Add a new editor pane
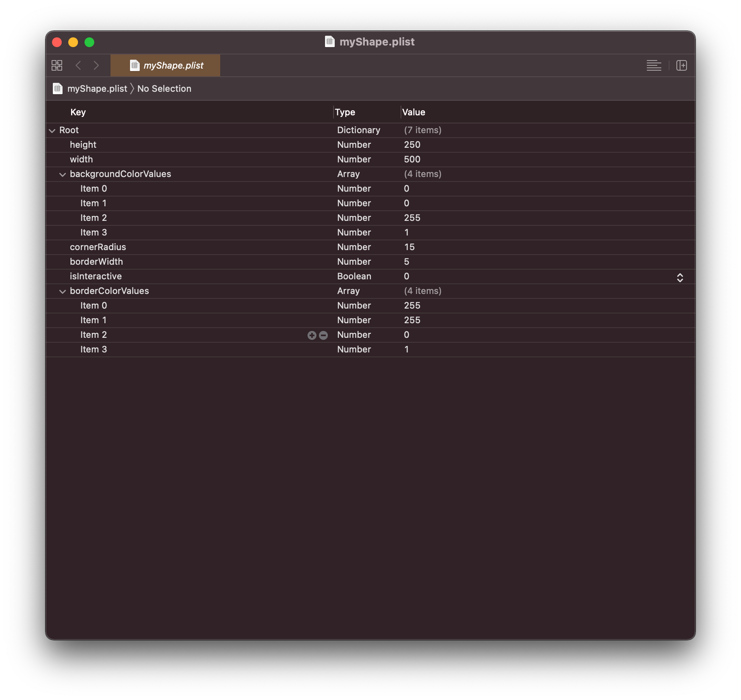The height and width of the screenshot is (700, 741). (682, 65)
